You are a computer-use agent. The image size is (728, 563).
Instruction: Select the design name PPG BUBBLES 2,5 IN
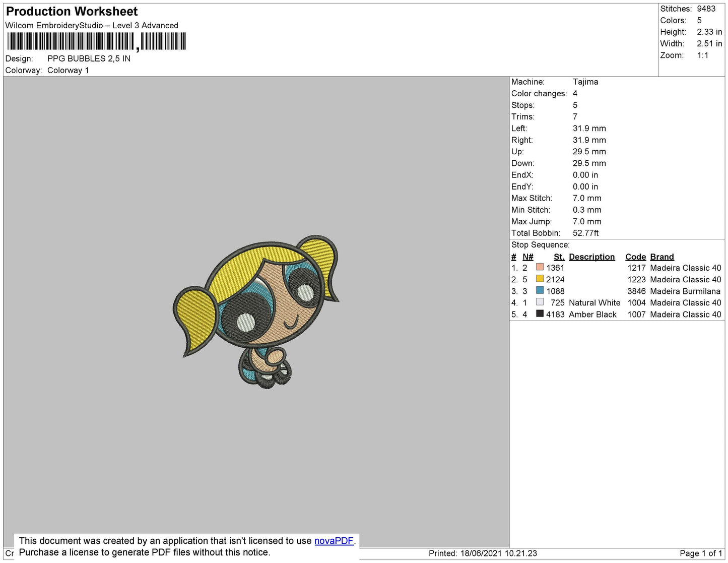(89, 58)
